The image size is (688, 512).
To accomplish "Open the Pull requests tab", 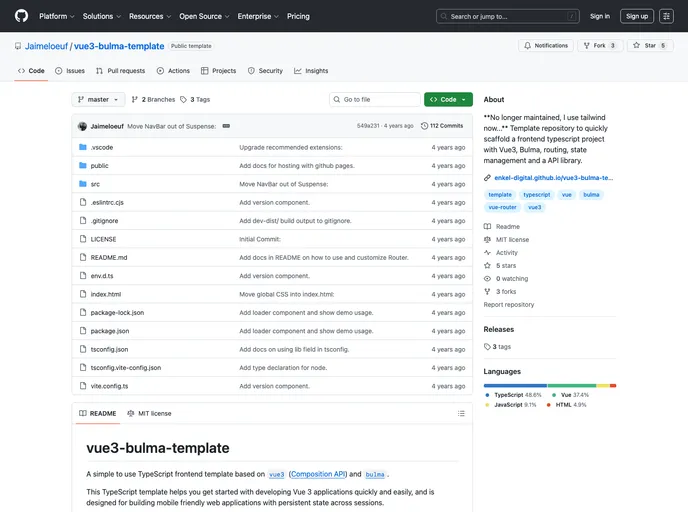I will click(120, 71).
